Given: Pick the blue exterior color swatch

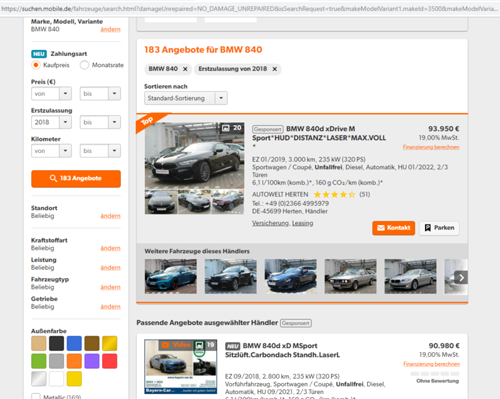Looking at the screenshot, I should (x=74, y=343).
